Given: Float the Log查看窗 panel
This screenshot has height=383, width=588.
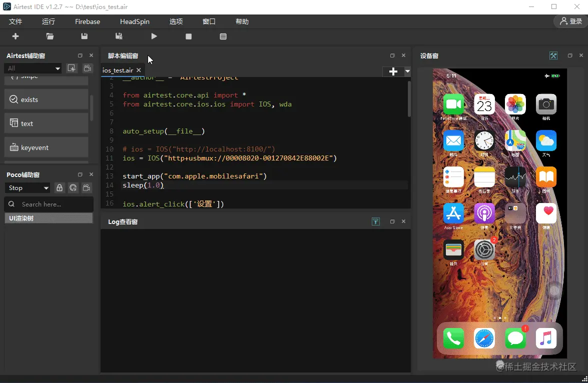Looking at the screenshot, I should tap(392, 221).
